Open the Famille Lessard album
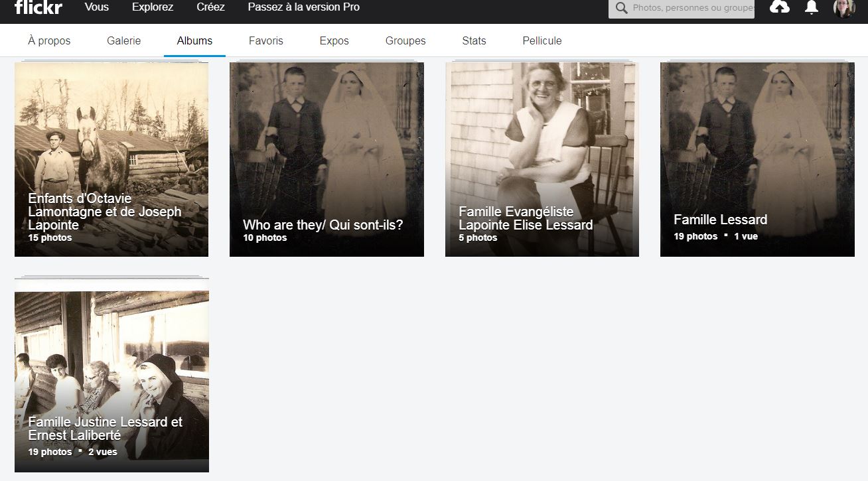868x481 pixels. [757, 159]
